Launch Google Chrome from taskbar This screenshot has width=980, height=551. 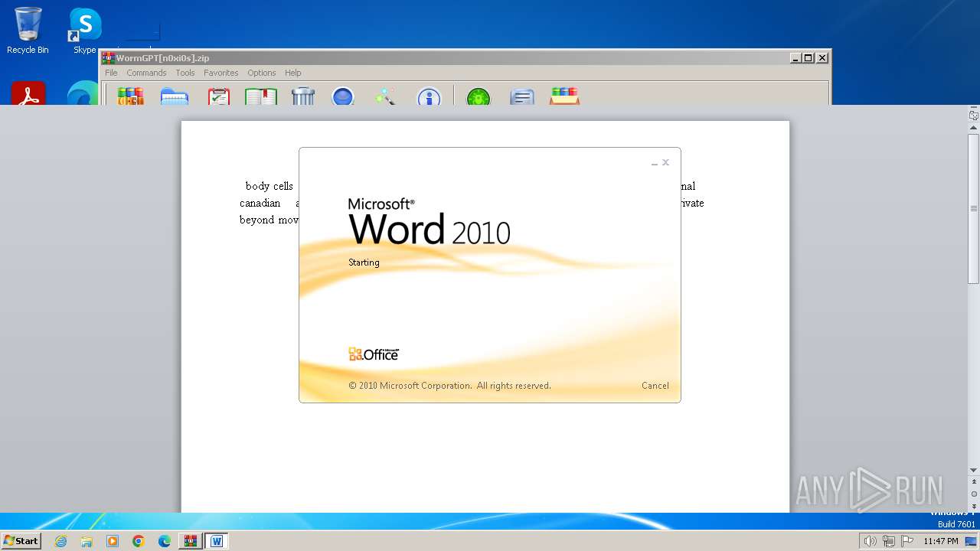pyautogui.click(x=139, y=541)
